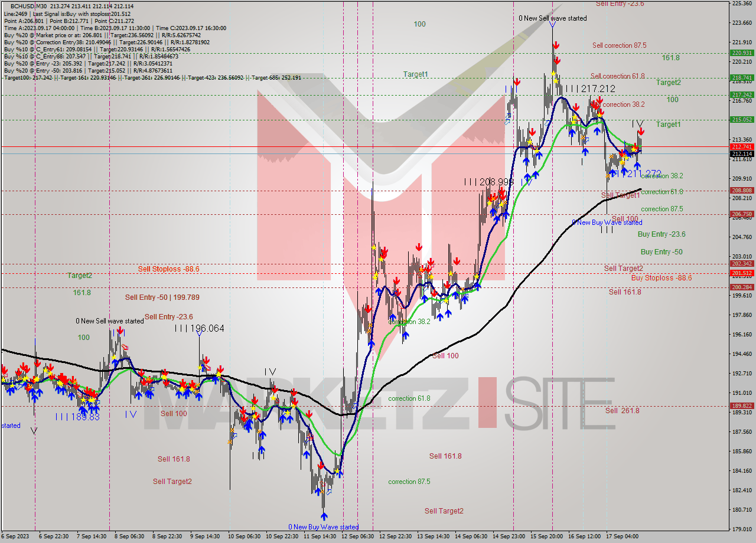Image resolution: width=756 pixels, height=543 pixels.
Task: Select the 'I I I 196.064' wave label
Action: 199,328
